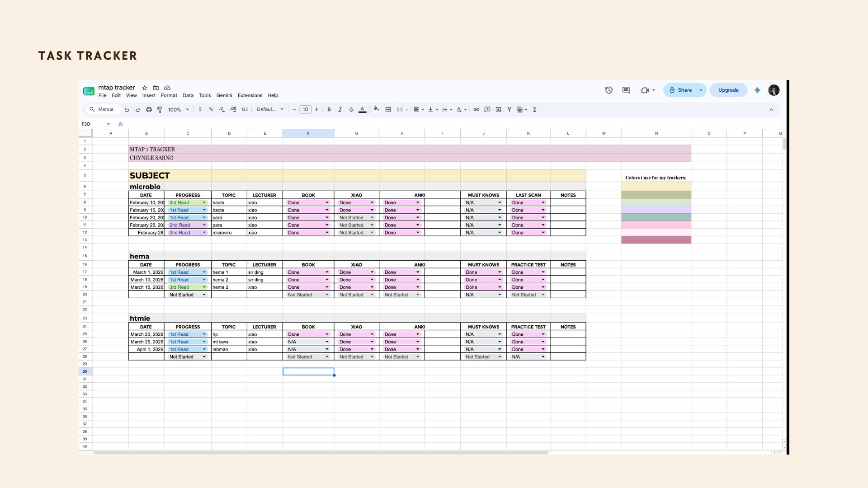Open the 100% zoom dropdown
The image size is (868, 488).
(x=179, y=110)
